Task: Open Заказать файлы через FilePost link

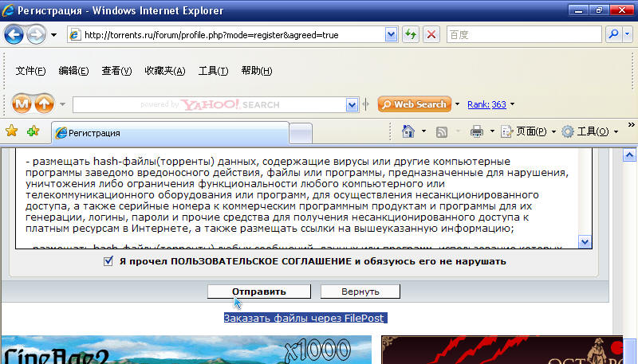Action: [305, 318]
